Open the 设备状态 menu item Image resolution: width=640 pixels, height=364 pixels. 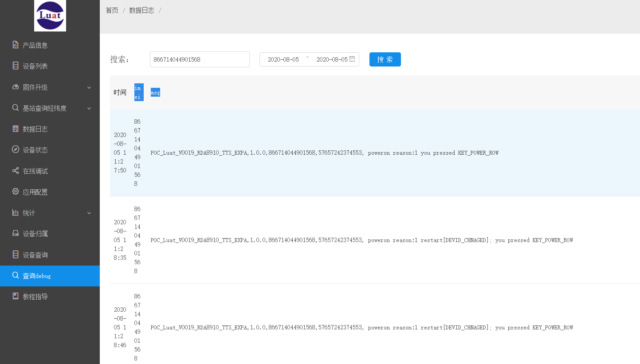click(50, 150)
